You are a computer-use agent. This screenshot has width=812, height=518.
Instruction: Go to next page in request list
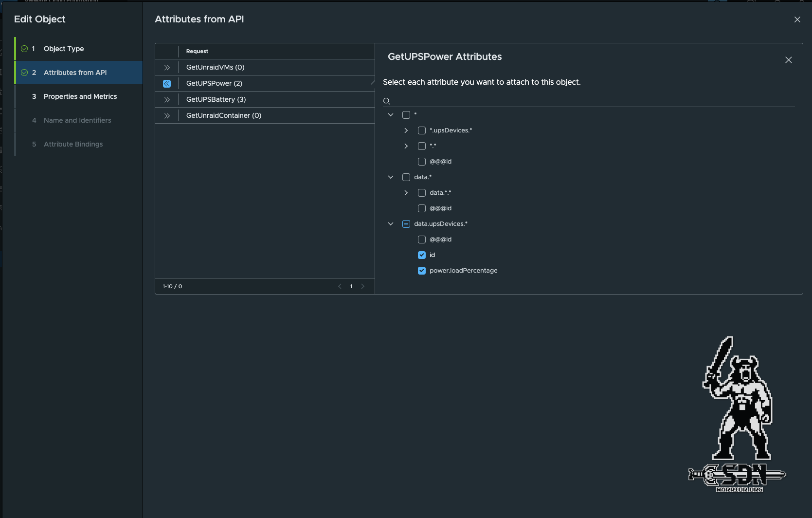(362, 286)
